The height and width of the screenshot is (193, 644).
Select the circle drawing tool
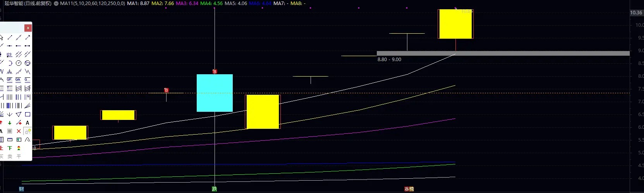[x=18, y=63]
